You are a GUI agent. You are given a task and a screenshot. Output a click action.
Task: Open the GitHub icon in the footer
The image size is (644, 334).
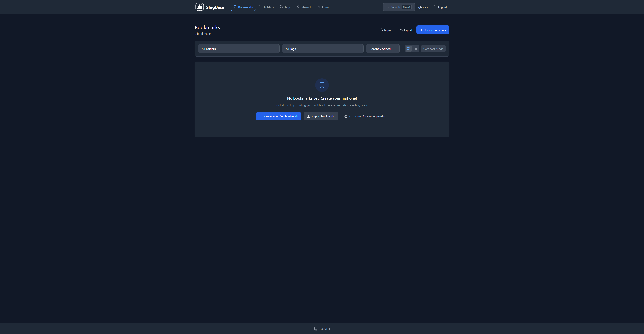point(316,329)
